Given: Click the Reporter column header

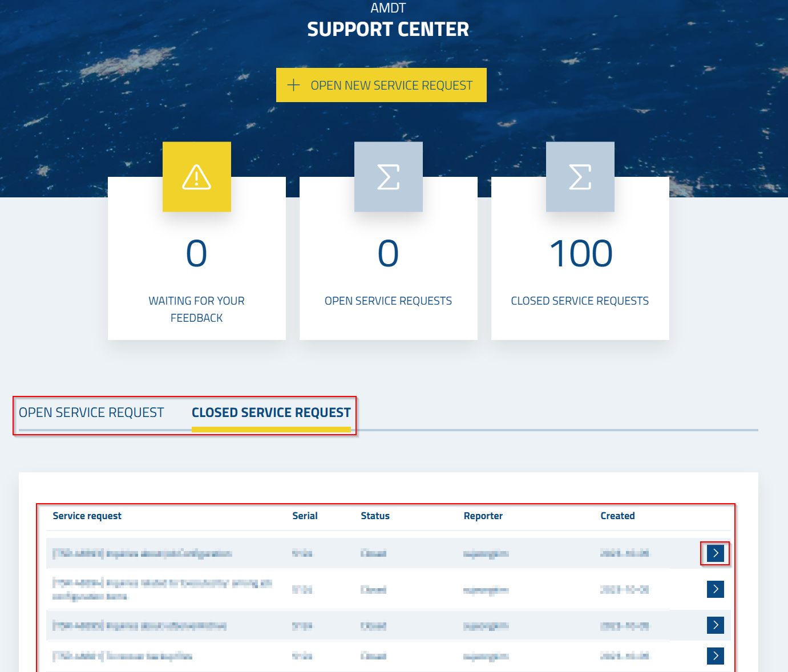Looking at the screenshot, I should point(483,516).
